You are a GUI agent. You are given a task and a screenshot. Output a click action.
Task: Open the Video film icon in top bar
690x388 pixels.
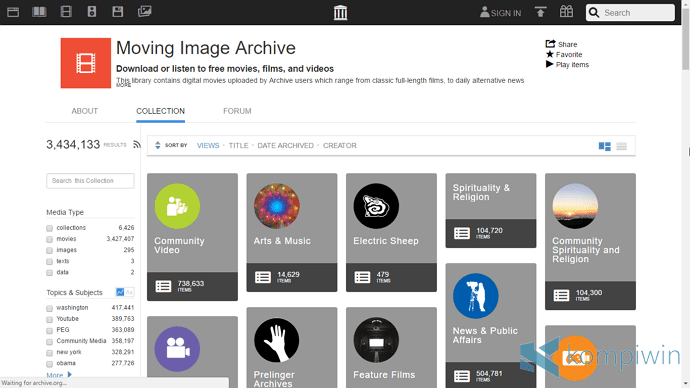click(x=66, y=11)
